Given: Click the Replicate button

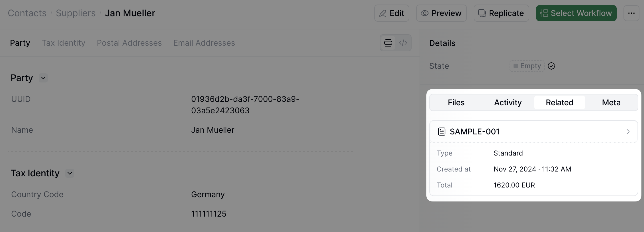Looking at the screenshot, I should coord(501,13).
